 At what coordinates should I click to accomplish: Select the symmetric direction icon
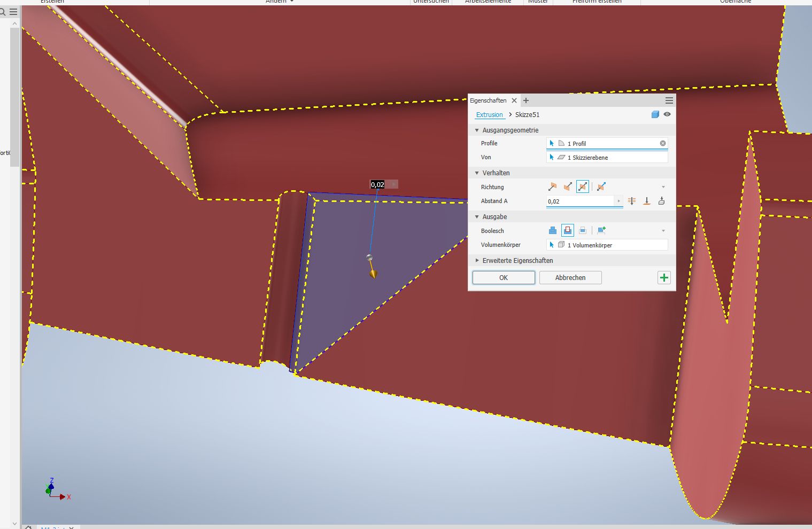[x=583, y=186]
